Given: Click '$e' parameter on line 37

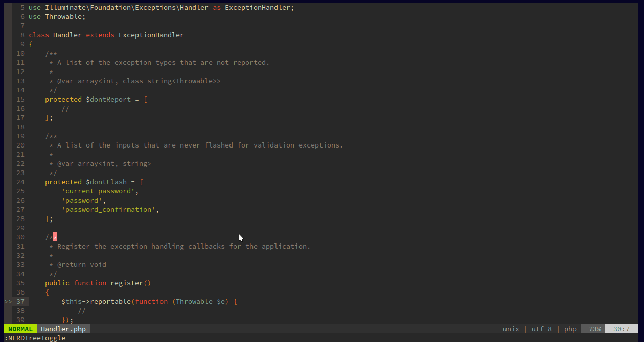Looking at the screenshot, I should point(221,302).
